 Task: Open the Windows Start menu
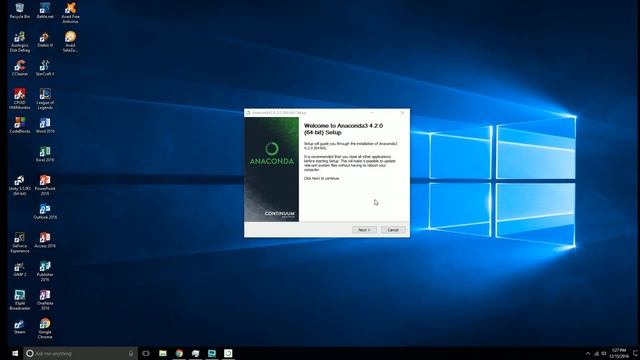point(15,353)
